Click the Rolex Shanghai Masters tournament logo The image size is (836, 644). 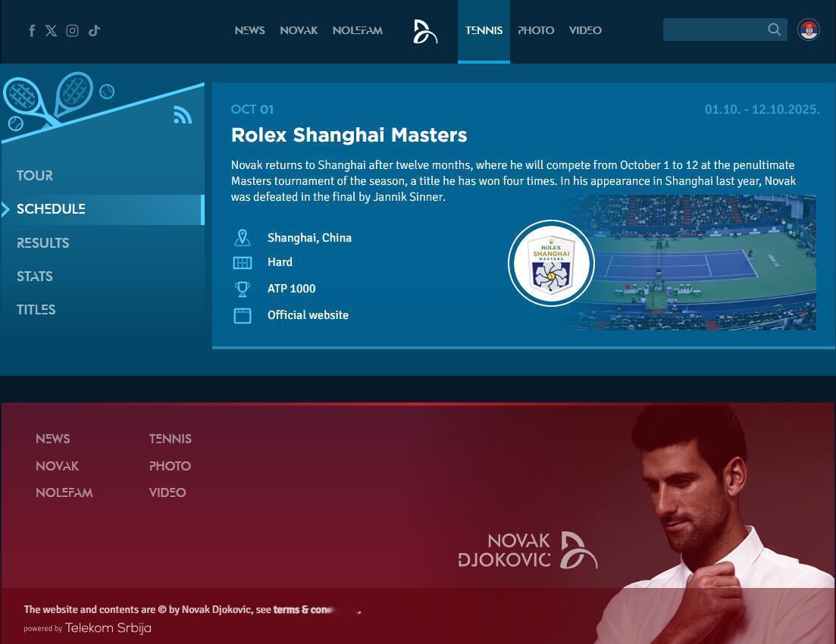pyautogui.click(x=551, y=263)
